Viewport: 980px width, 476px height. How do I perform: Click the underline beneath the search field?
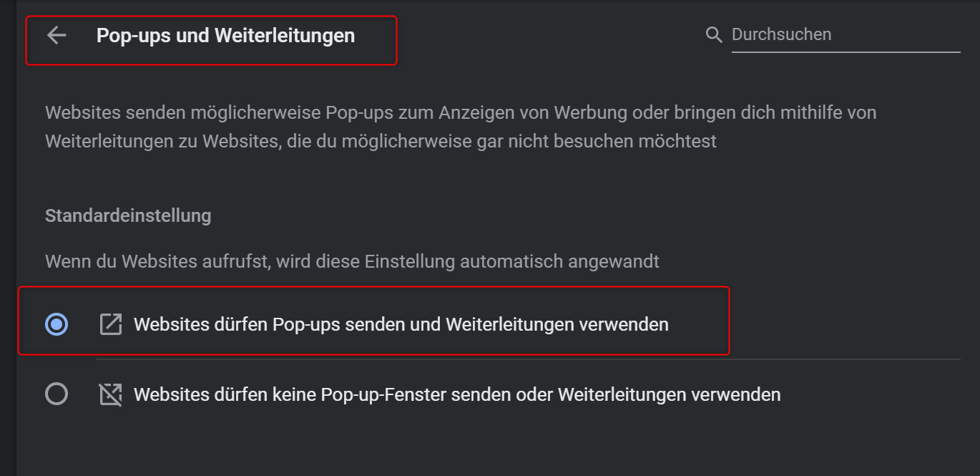(x=846, y=52)
